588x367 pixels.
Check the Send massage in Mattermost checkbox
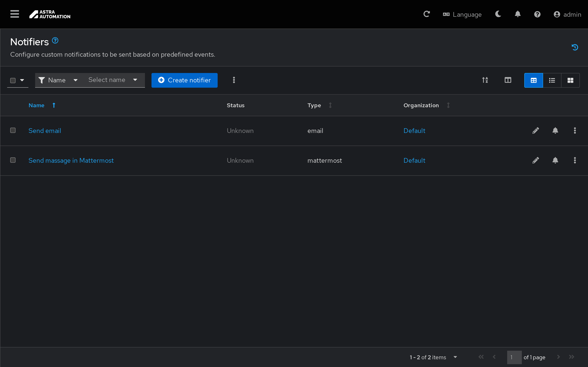(13, 160)
